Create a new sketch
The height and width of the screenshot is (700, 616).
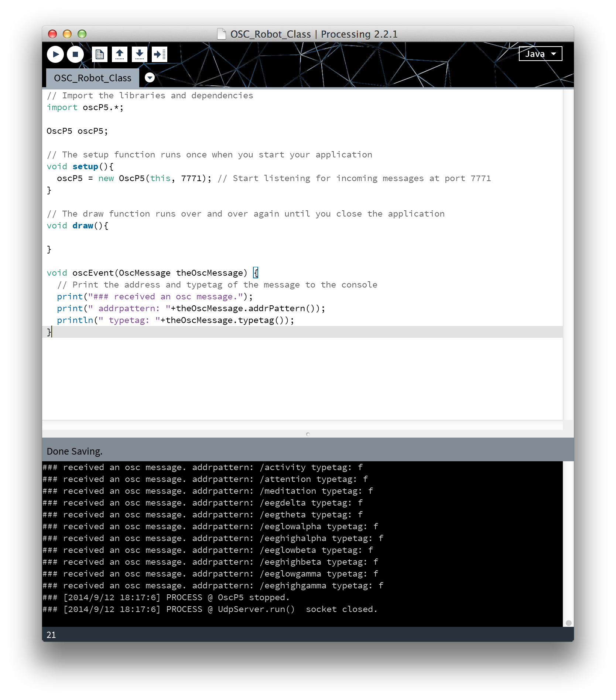[x=100, y=54]
